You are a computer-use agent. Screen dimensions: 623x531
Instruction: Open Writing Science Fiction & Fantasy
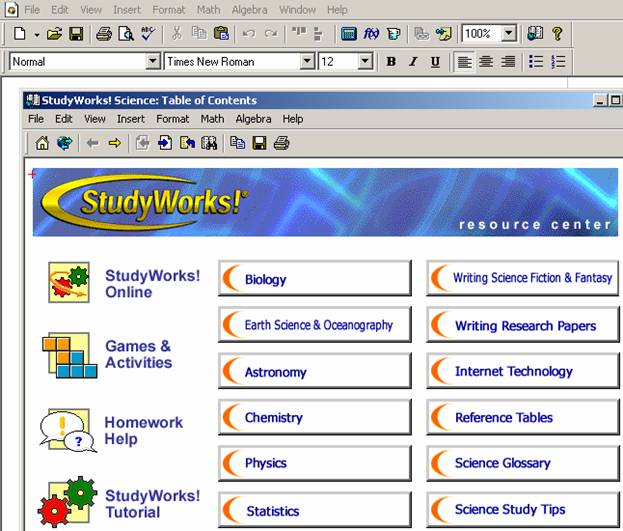522,278
